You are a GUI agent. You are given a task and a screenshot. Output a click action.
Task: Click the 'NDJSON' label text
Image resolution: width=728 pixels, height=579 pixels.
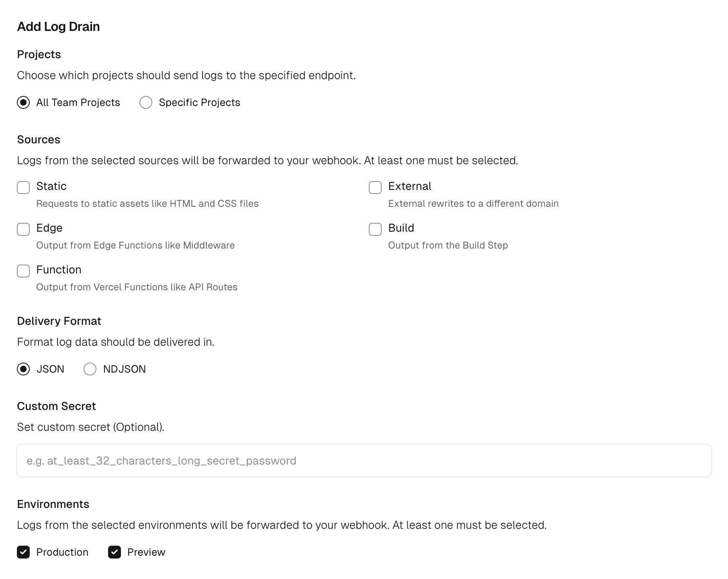pyautogui.click(x=124, y=369)
